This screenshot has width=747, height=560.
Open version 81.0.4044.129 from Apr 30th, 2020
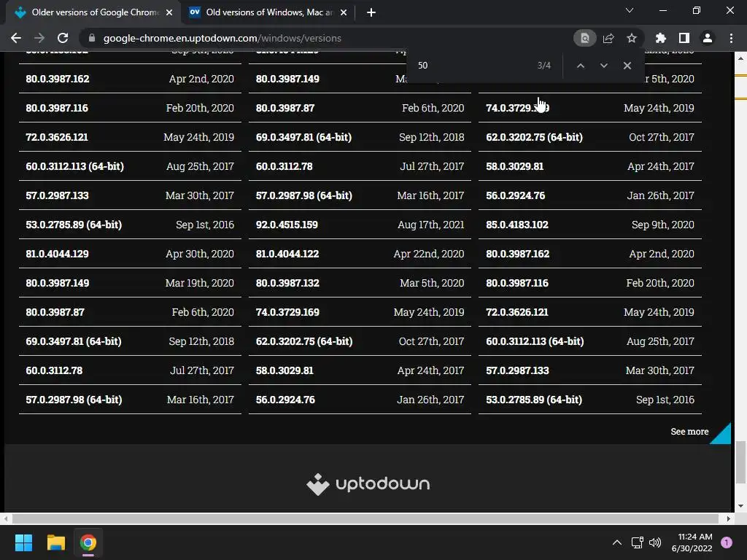(x=130, y=254)
